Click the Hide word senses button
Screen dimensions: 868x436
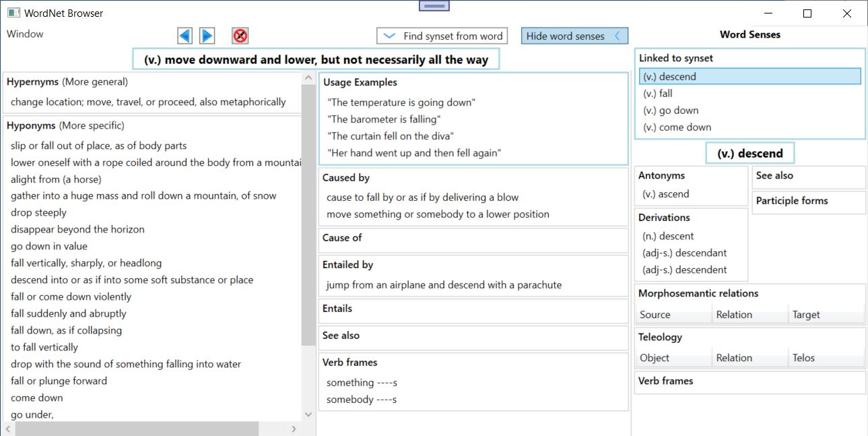(574, 36)
